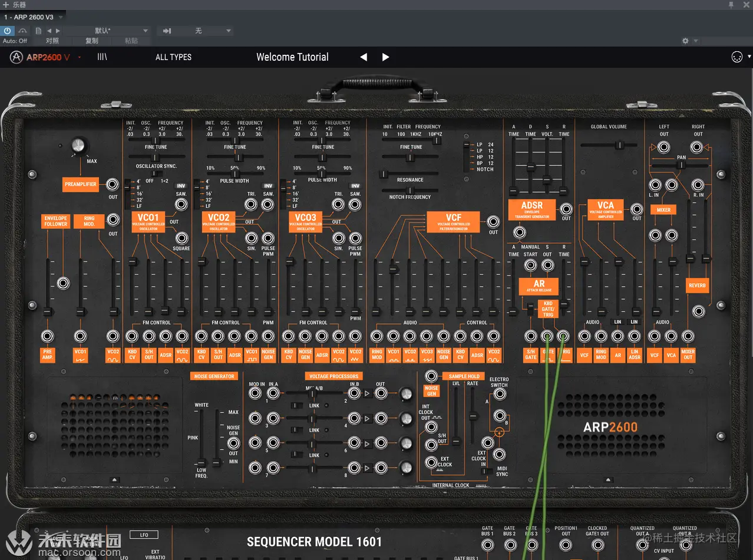Click the 对照 compare button

pos(52,41)
